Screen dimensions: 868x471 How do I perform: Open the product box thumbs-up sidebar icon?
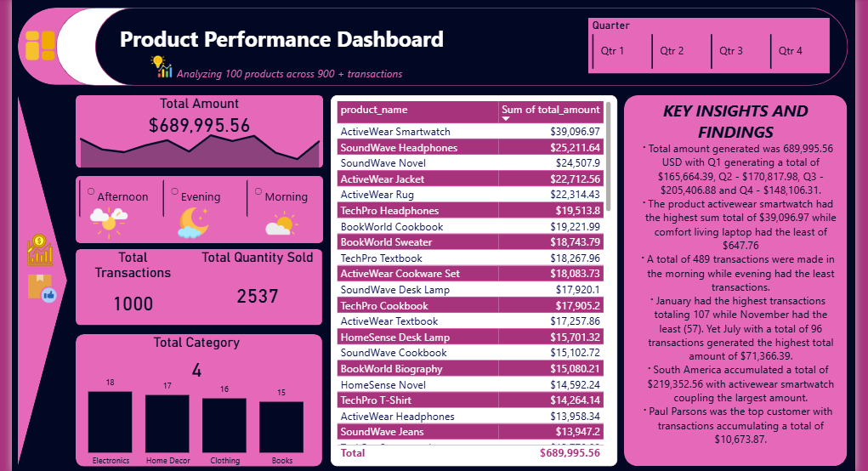[x=42, y=288]
